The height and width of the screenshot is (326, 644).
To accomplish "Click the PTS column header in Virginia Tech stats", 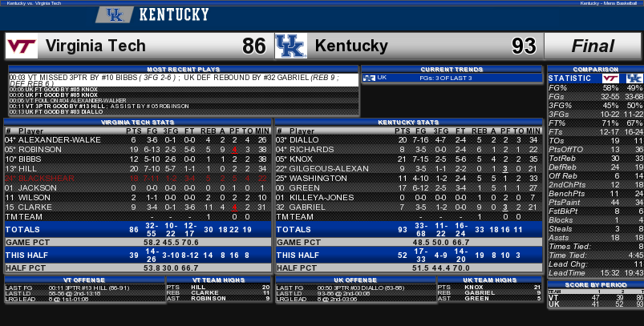I will [133, 131].
